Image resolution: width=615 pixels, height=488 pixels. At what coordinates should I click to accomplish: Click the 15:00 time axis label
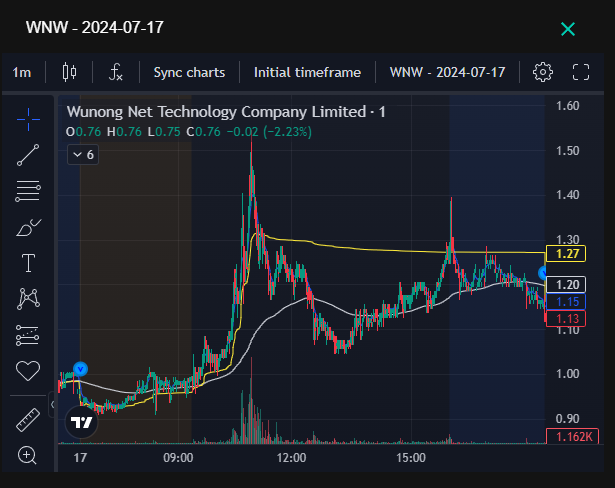point(411,458)
